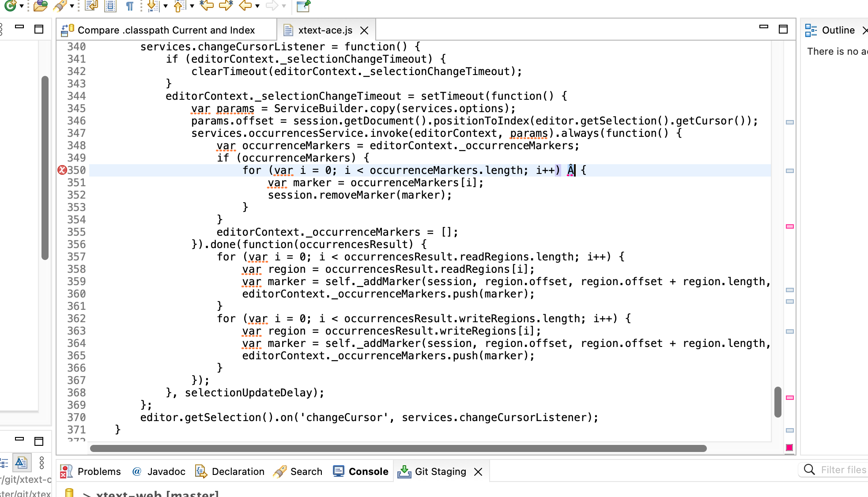Open the Search toolbar flashlight dropdown arrow
Viewport: 868px width, 497px height.
(72, 6)
